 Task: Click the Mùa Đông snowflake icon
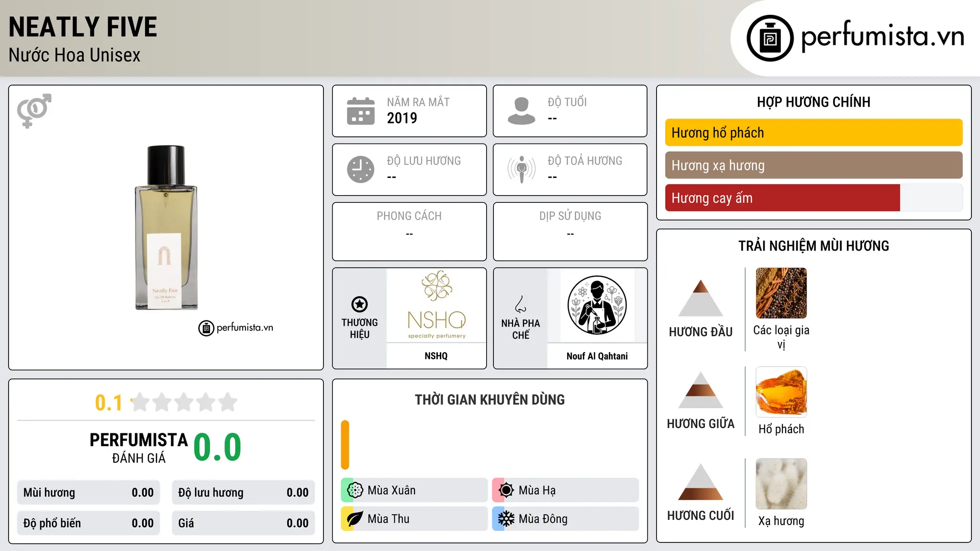(x=506, y=519)
